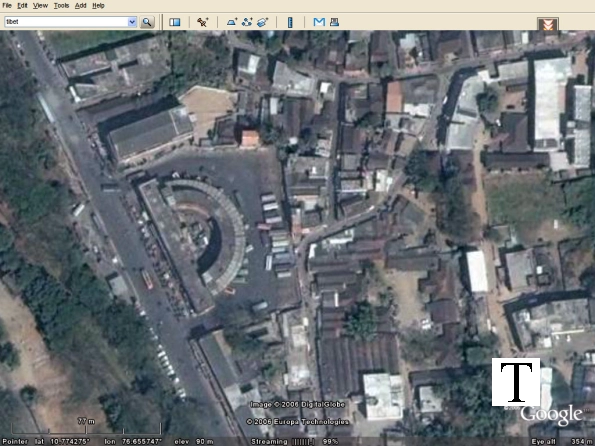Click the orange double-chevron button
Image resolution: width=595 pixels, height=446 pixels.
(548, 24)
